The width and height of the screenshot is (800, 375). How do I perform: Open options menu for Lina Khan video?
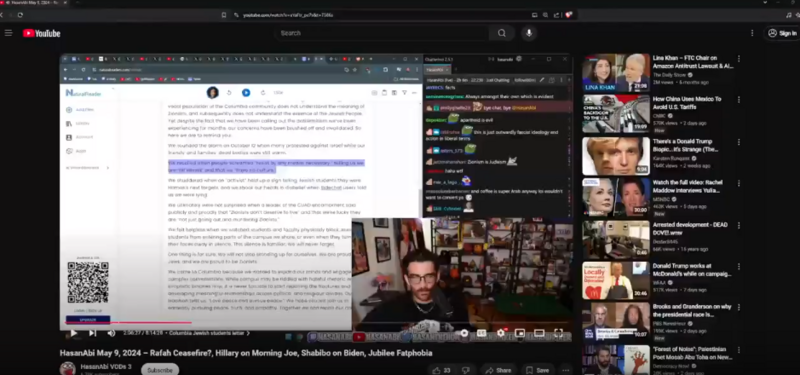click(x=738, y=59)
